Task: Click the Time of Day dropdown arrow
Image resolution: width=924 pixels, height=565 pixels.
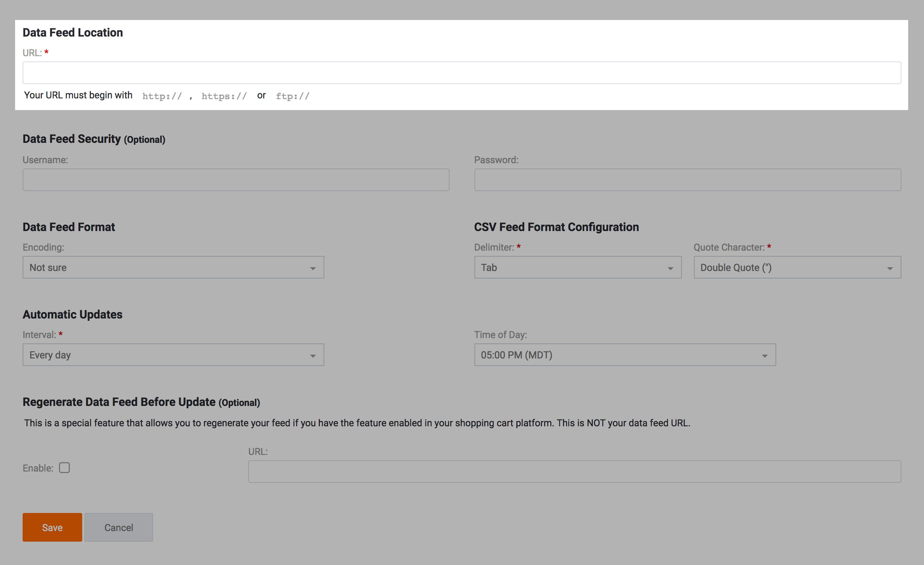Action: (x=764, y=356)
